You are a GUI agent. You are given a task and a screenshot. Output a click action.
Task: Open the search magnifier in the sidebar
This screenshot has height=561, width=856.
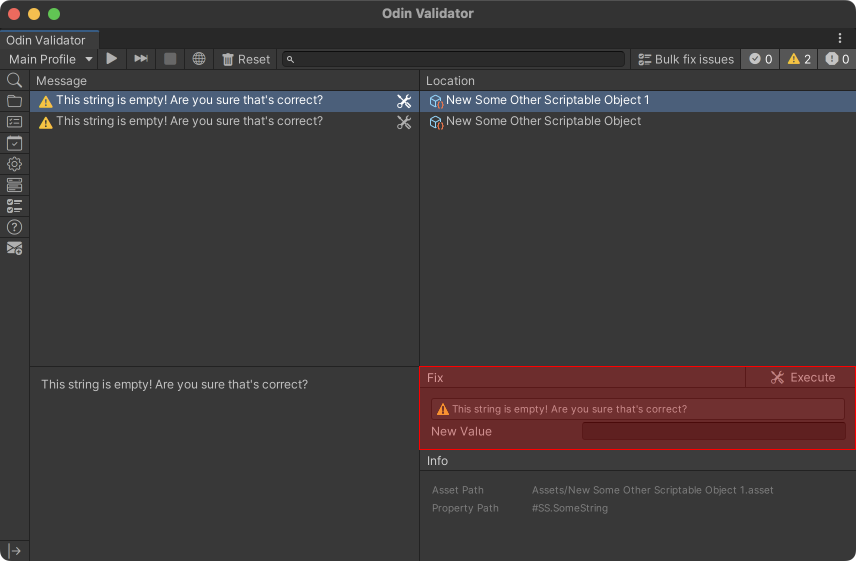(14, 81)
